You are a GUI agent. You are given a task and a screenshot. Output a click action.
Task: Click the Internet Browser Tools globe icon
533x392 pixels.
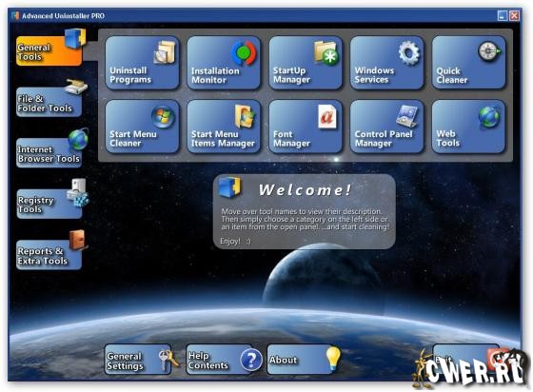[x=78, y=139]
